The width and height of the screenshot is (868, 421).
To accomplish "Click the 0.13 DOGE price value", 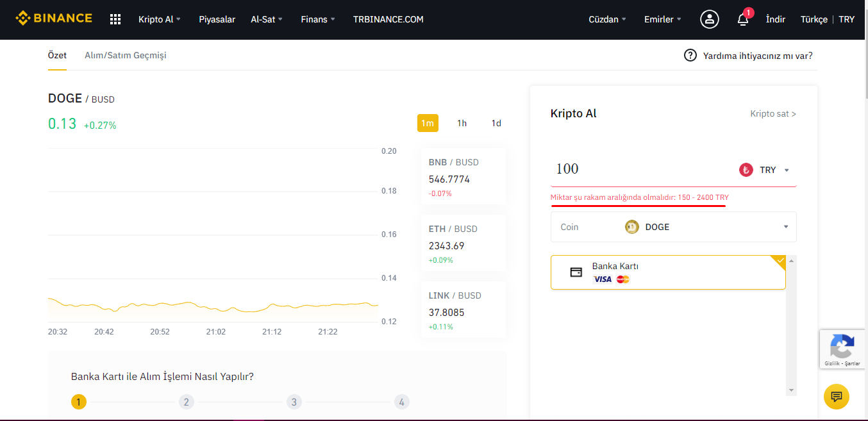I will [x=62, y=124].
